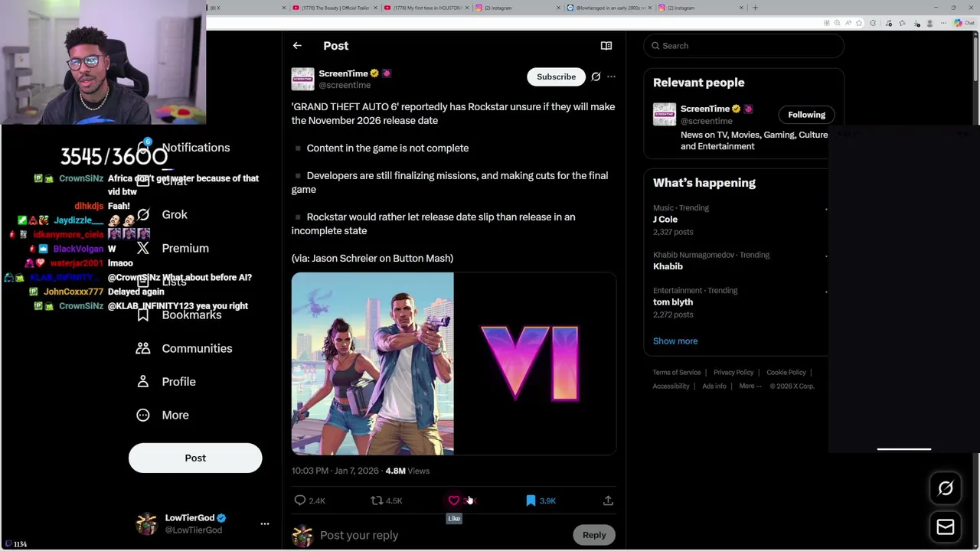Click the Reply button

point(594,535)
